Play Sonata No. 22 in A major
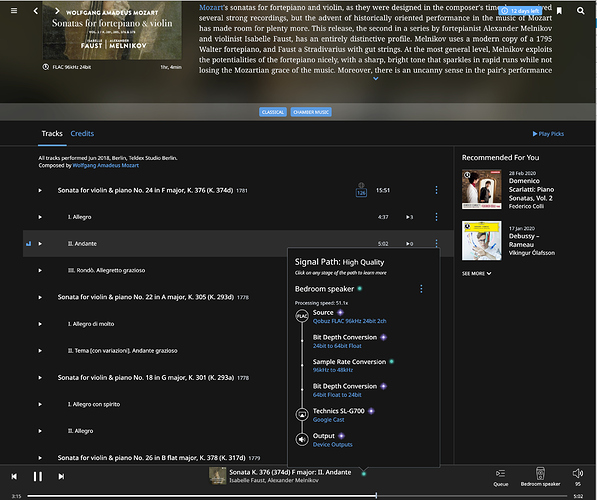The image size is (597, 500). point(40,297)
